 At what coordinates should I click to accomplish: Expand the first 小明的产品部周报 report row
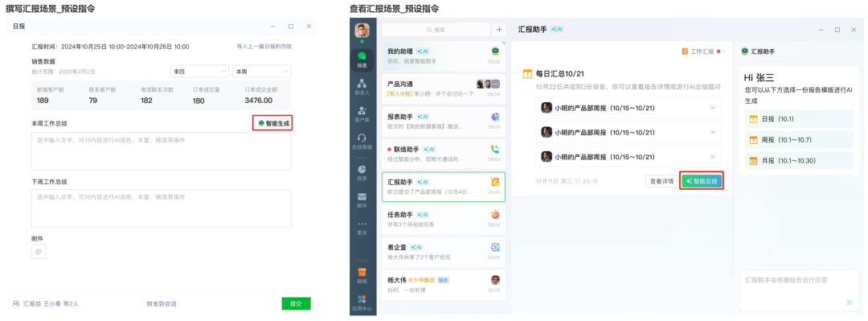(x=712, y=108)
